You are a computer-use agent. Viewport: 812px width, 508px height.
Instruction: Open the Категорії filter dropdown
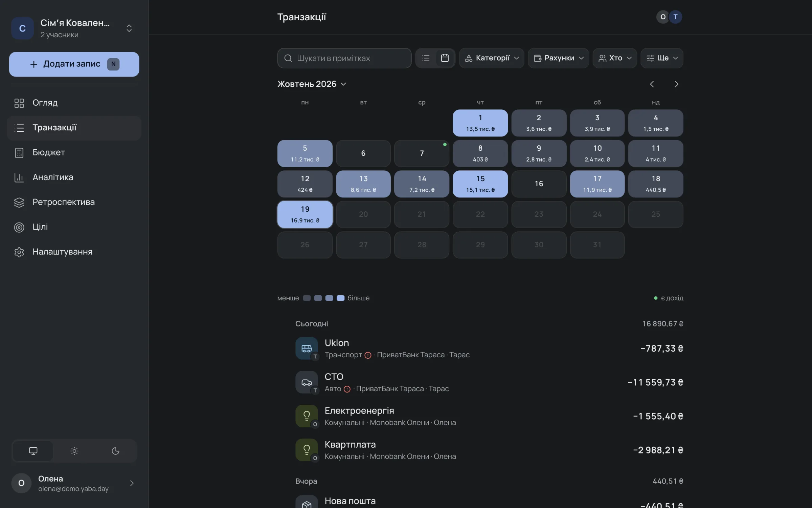coord(491,58)
